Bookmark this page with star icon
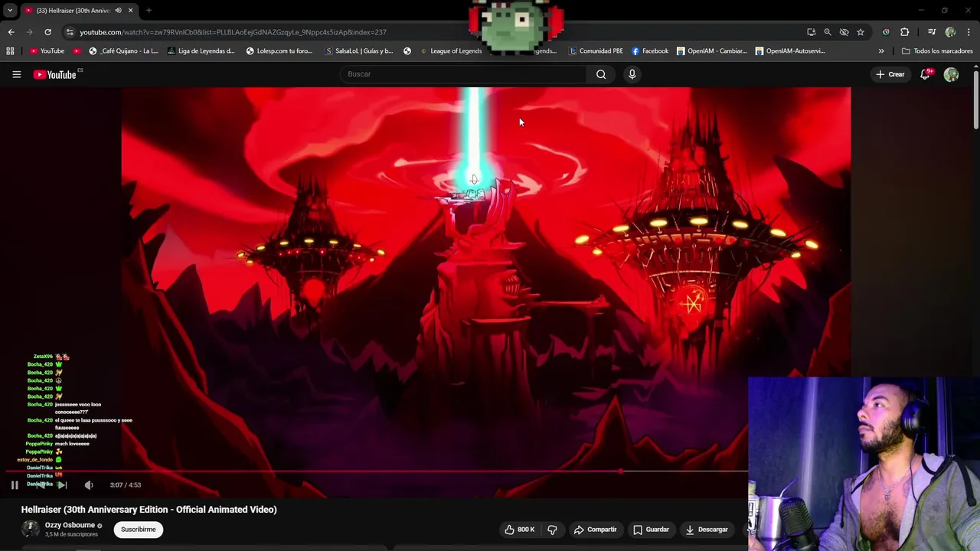This screenshot has width=980, height=551. [861, 32]
